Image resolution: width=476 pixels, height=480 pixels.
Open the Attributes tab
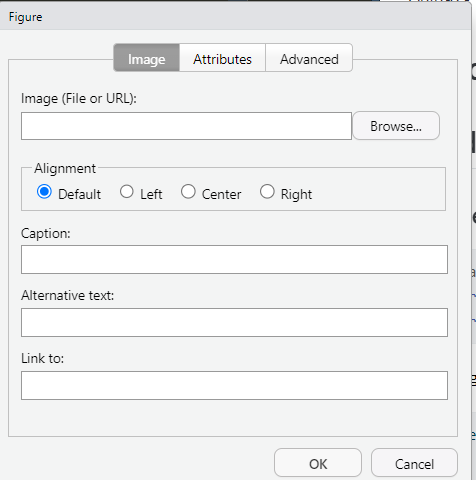[x=222, y=58]
